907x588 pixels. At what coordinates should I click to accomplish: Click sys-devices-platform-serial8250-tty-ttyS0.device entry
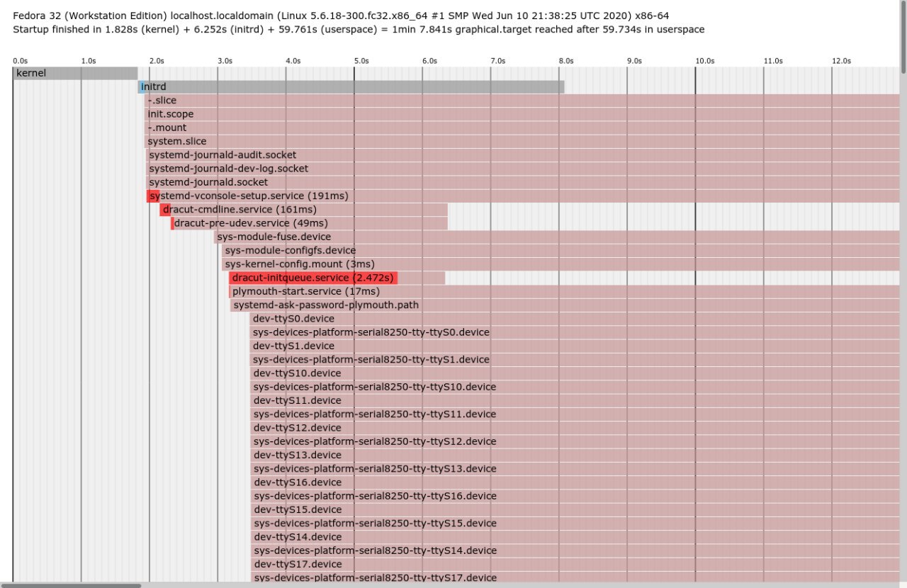coord(575,332)
